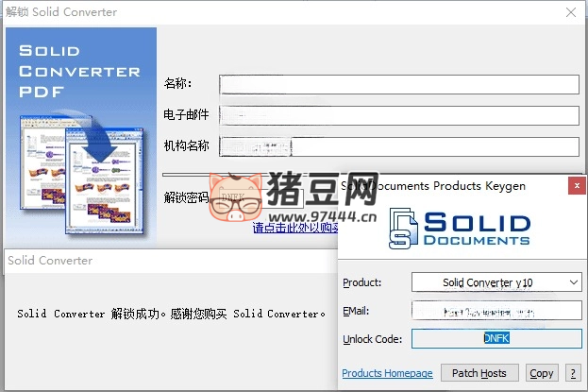Open help with the question mark button
The image size is (588, 392).
point(572,373)
